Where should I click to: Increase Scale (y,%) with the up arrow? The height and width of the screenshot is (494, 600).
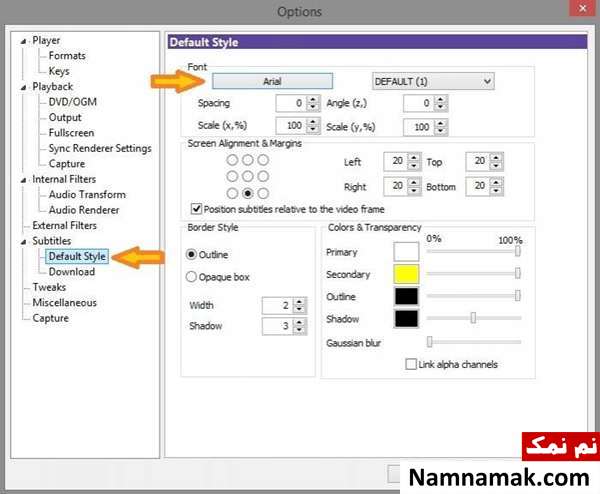click(441, 123)
